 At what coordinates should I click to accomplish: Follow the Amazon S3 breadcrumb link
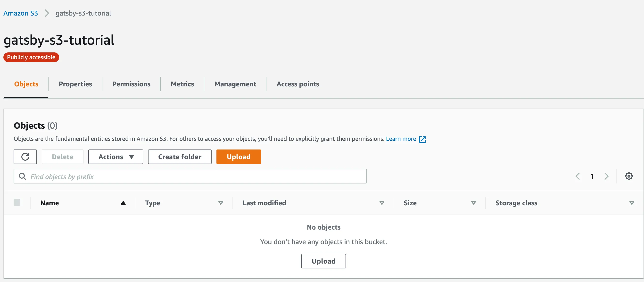21,13
